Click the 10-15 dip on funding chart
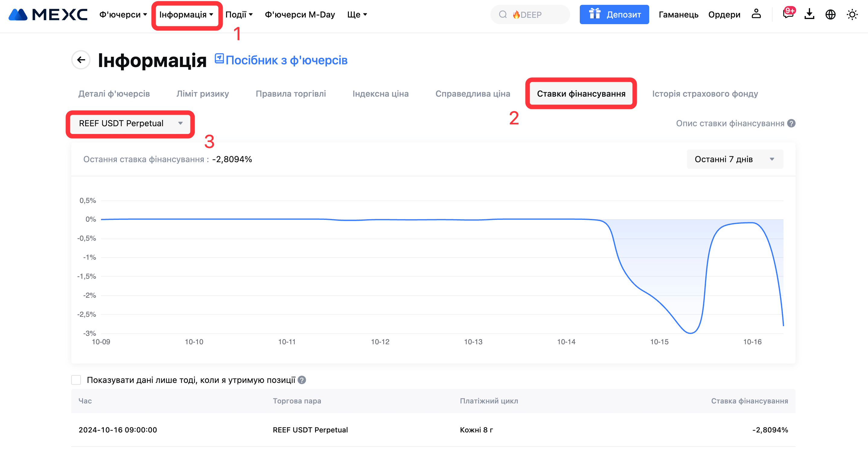The image size is (868, 456). coord(690,332)
